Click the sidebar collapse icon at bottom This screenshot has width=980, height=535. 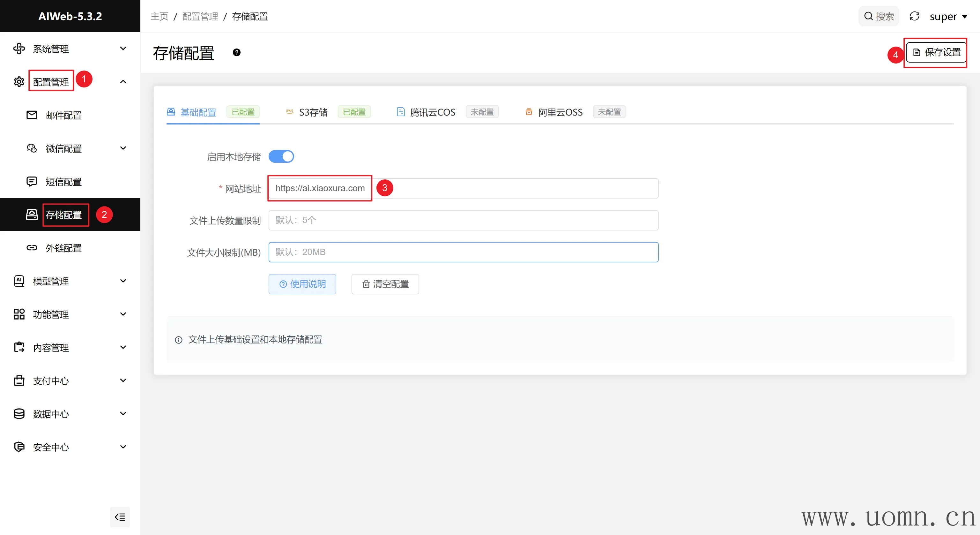(x=120, y=517)
